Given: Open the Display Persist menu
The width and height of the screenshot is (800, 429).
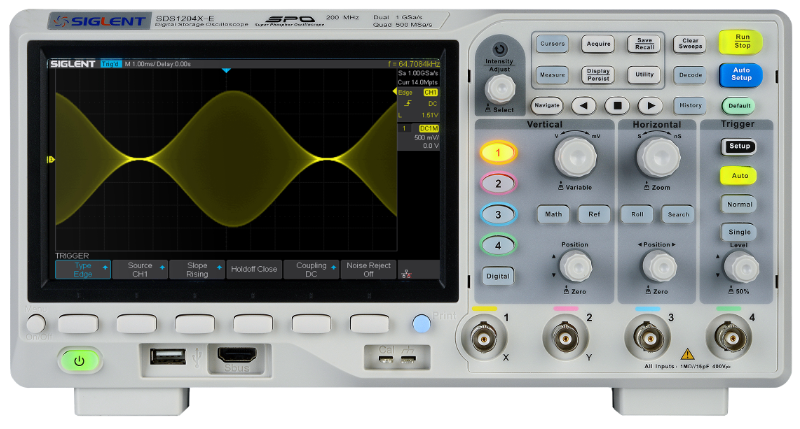Looking at the screenshot, I should tap(598, 75).
